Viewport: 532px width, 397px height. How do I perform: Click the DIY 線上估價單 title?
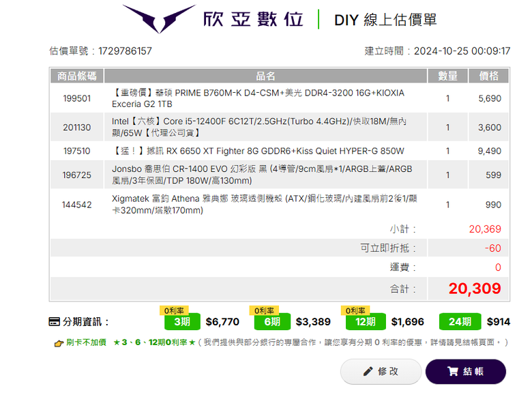click(385, 20)
